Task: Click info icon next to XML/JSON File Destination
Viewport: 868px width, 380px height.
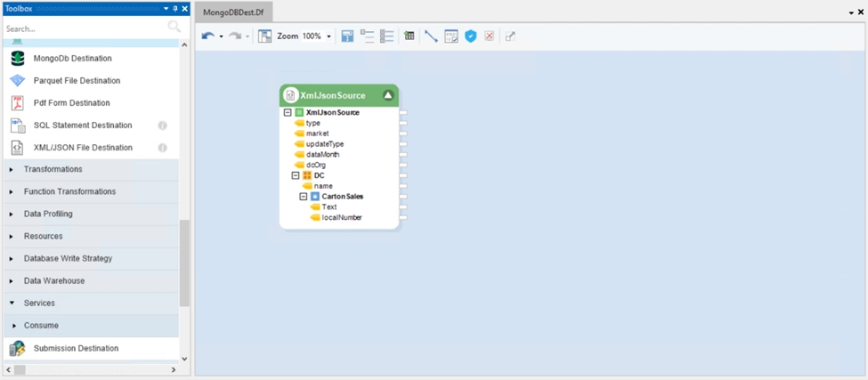Action: [x=162, y=148]
